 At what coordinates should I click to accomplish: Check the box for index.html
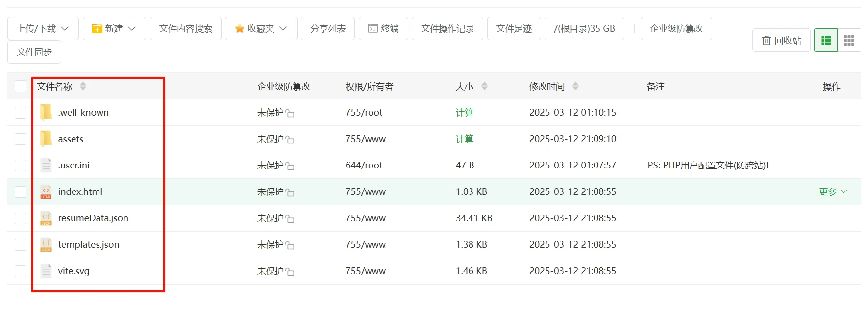click(x=21, y=191)
